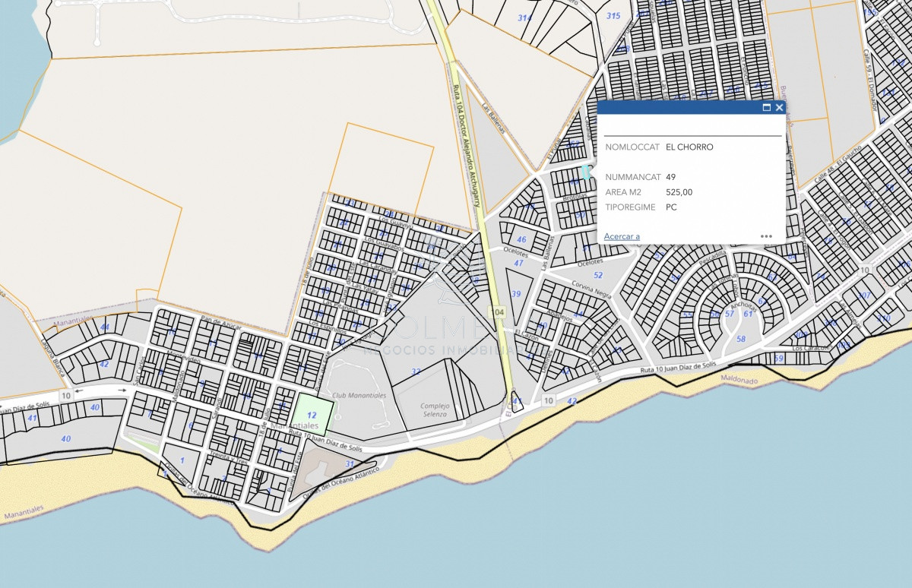Click the TIPOREGIME field label
Image resolution: width=912 pixels, height=588 pixels.
click(x=630, y=207)
